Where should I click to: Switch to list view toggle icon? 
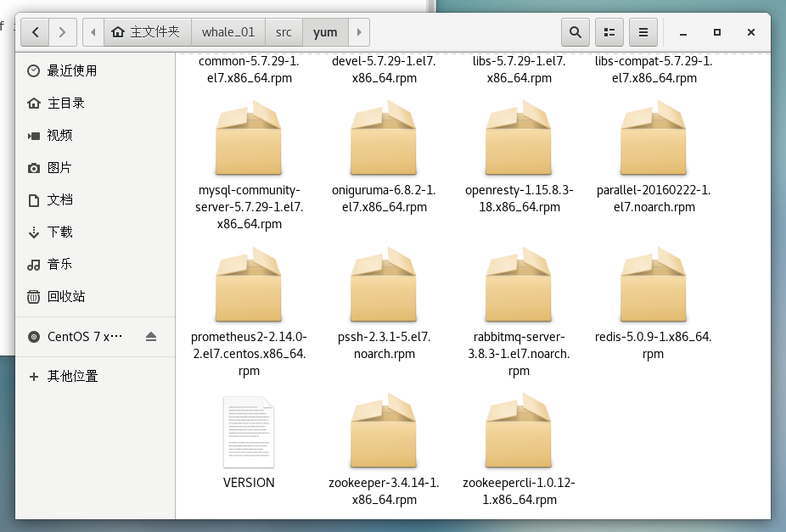[x=609, y=32]
